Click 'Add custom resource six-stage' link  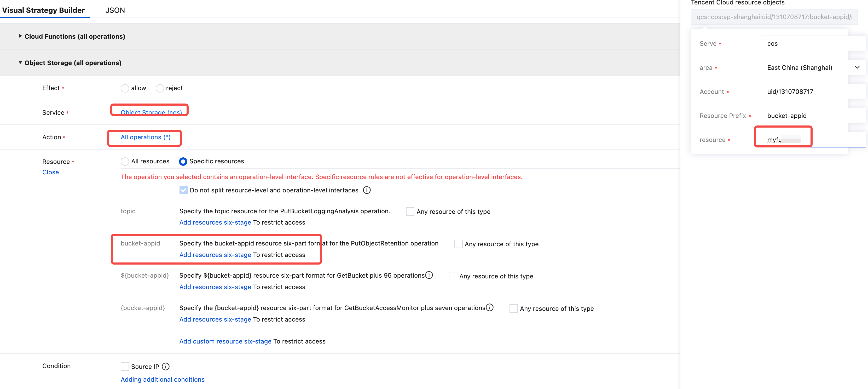(225, 341)
